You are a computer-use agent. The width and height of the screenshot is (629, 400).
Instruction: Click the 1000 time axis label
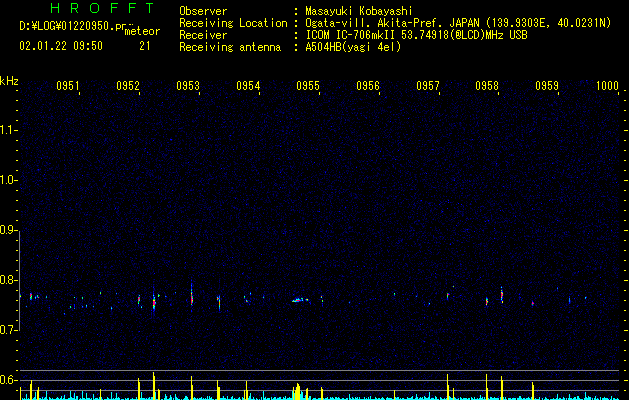[607, 85]
